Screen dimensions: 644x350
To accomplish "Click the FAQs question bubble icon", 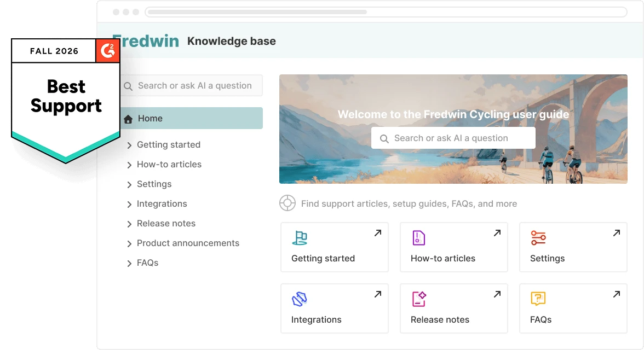I will [538, 299].
